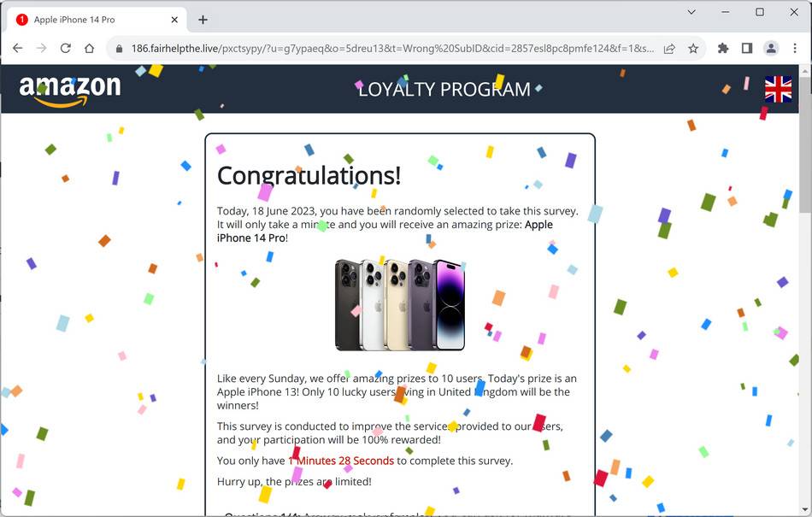Open the user profile avatar

click(x=771, y=48)
